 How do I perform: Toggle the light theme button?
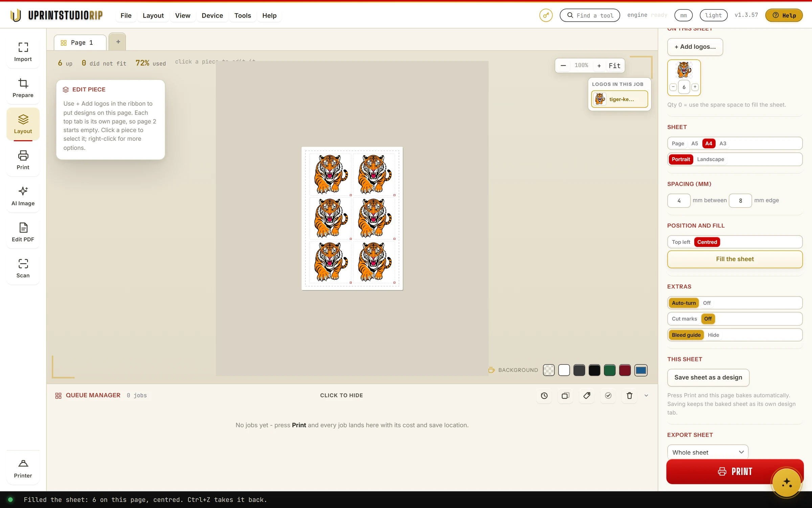pos(713,15)
